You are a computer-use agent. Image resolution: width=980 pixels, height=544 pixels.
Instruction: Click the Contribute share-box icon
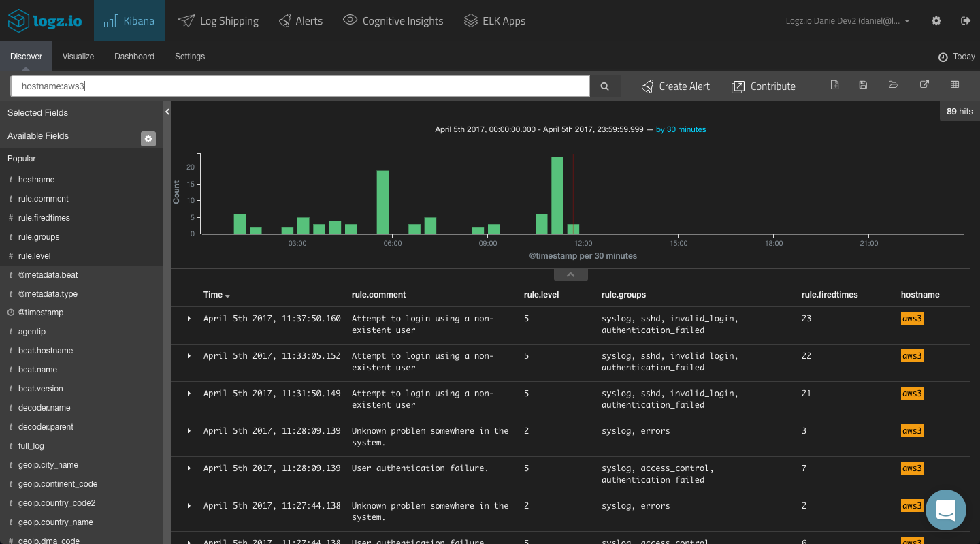point(738,86)
